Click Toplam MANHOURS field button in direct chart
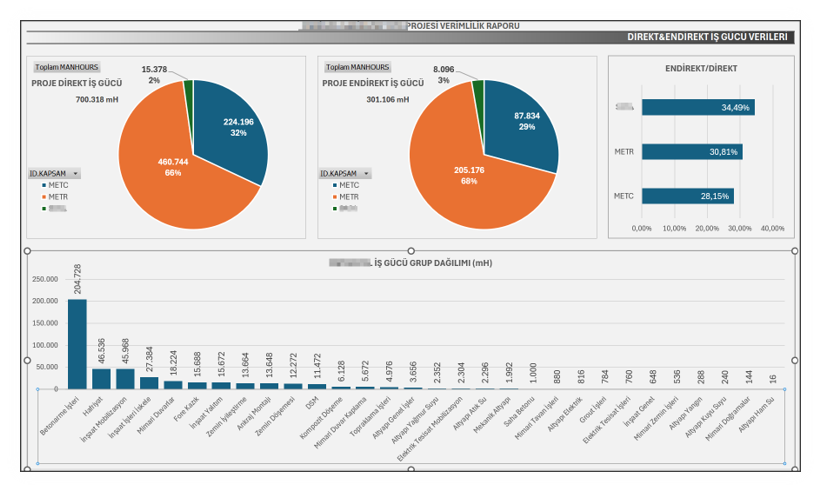 click(65, 67)
